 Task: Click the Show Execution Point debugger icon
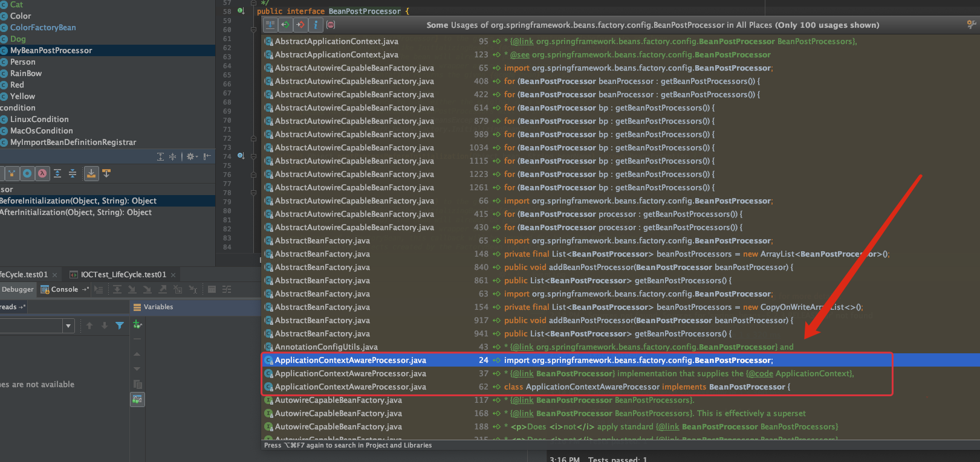[99, 289]
